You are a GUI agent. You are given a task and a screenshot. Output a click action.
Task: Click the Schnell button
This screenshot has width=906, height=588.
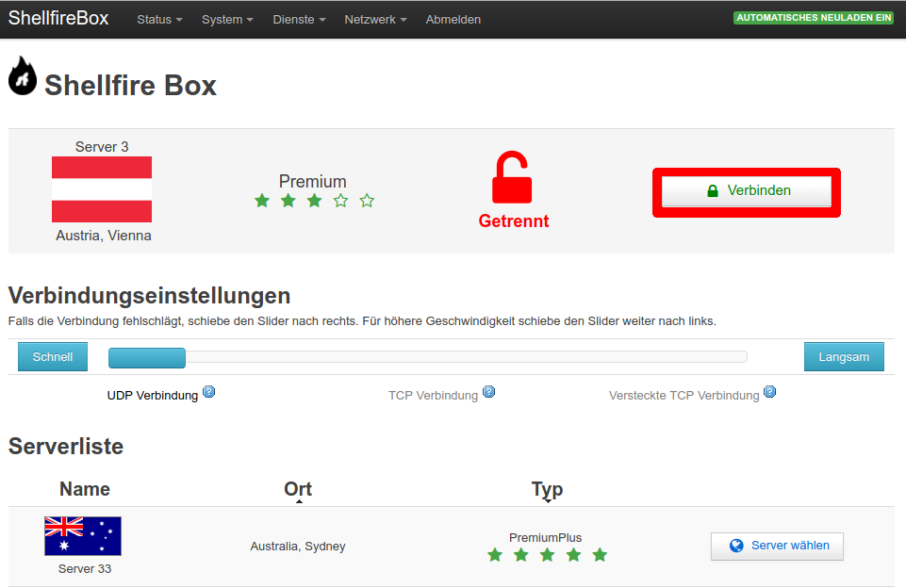pos(53,357)
